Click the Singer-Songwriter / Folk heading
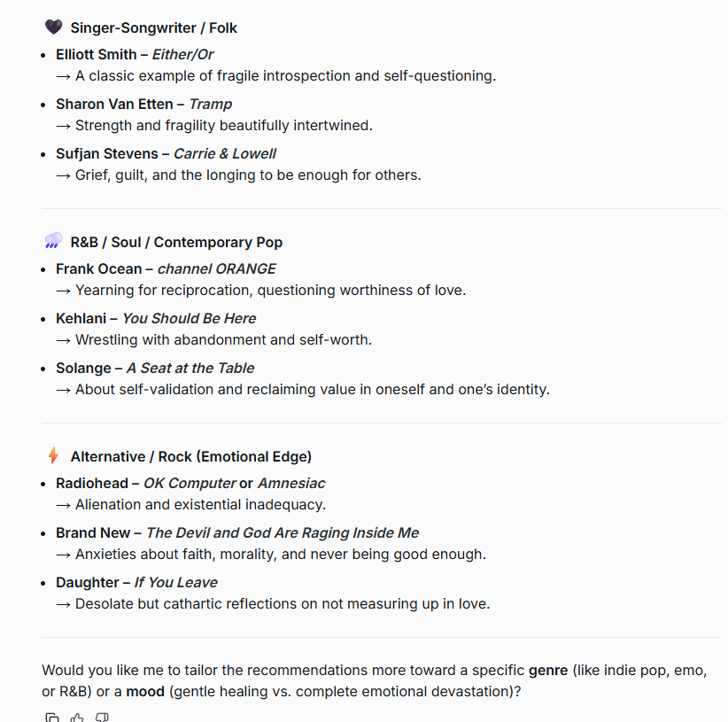This screenshot has height=722, width=728. pos(154,28)
